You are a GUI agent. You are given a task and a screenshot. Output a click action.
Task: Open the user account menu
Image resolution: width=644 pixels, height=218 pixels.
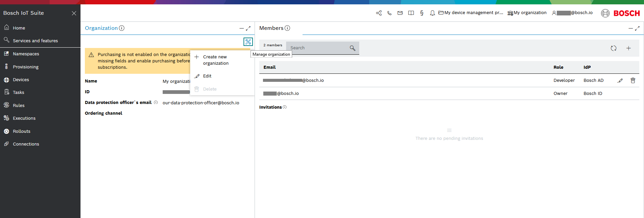[x=572, y=13]
